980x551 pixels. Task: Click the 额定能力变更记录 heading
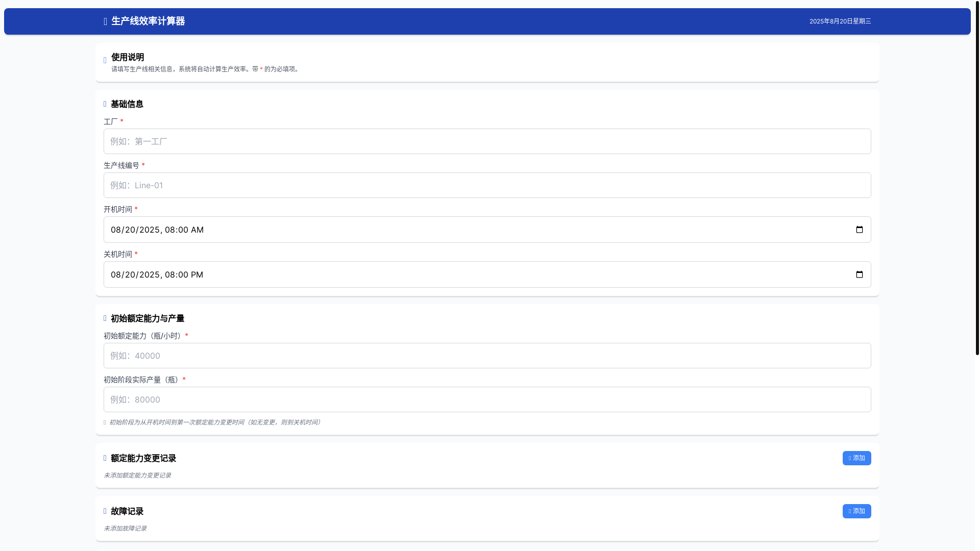tap(143, 458)
